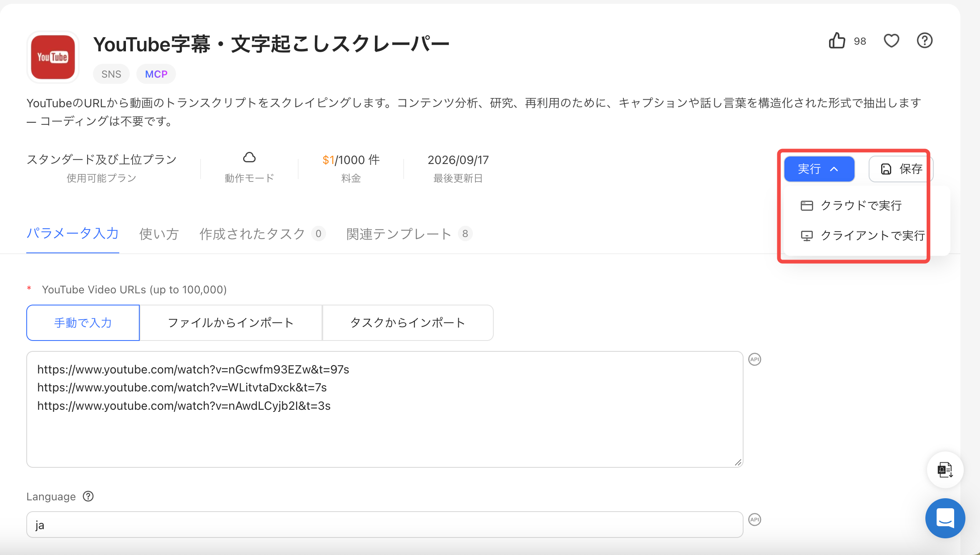Open the 作成されたタスク tab
The height and width of the screenshot is (555, 980).
point(262,234)
